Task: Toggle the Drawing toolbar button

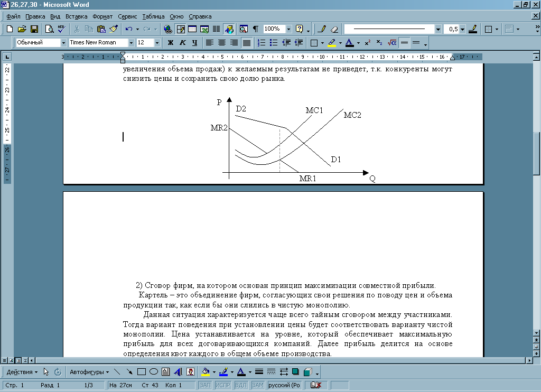Action: click(229, 29)
